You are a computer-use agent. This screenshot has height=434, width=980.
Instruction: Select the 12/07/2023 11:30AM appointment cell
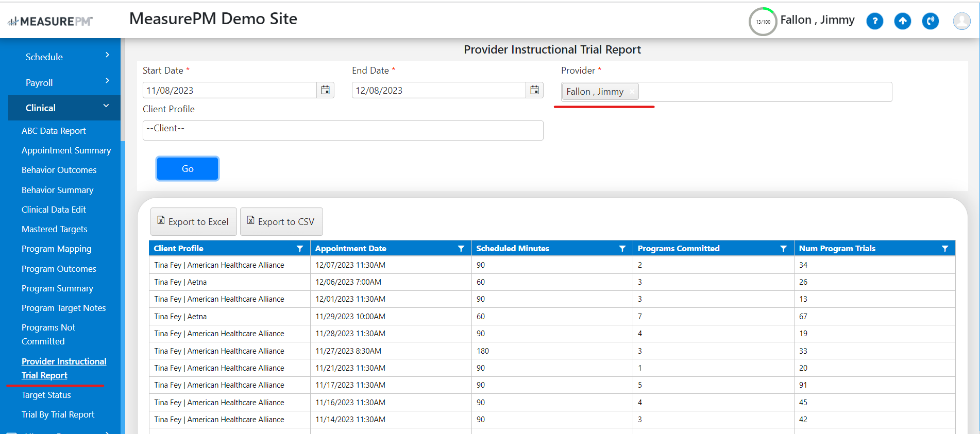[391, 265]
